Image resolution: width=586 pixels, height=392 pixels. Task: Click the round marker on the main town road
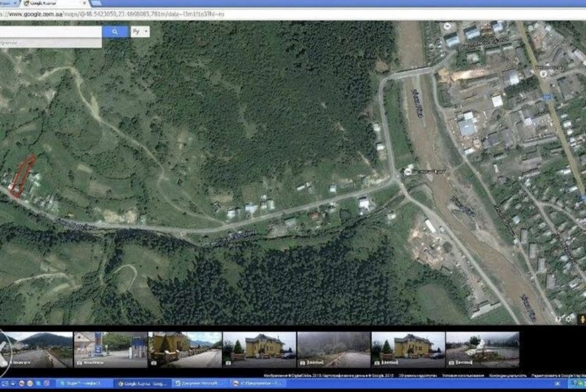coord(544,73)
